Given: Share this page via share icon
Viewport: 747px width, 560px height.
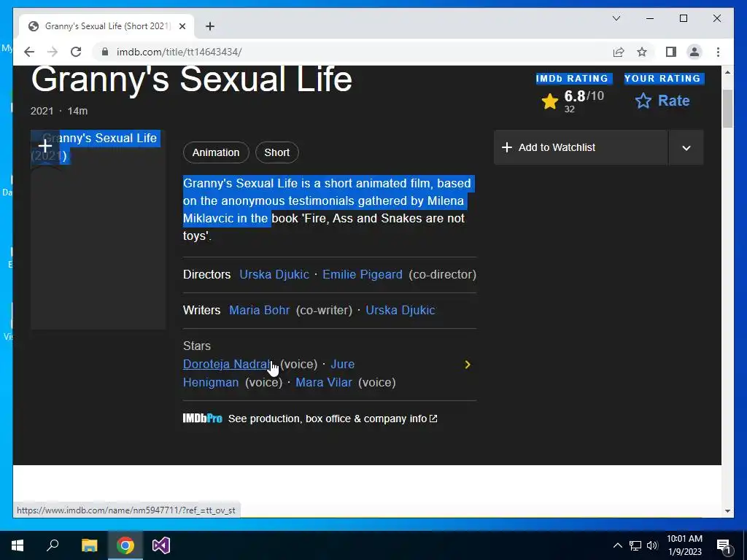Looking at the screenshot, I should point(619,52).
